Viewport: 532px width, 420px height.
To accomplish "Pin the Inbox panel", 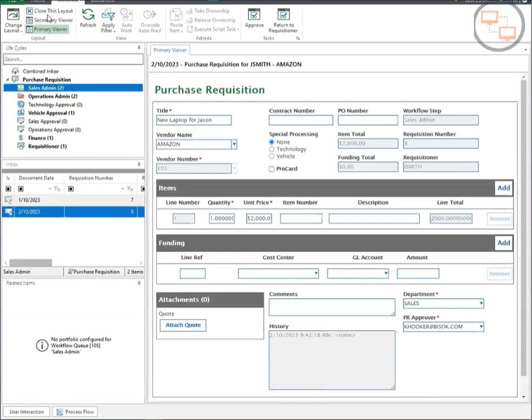I will pyautogui.click(x=139, y=164).
